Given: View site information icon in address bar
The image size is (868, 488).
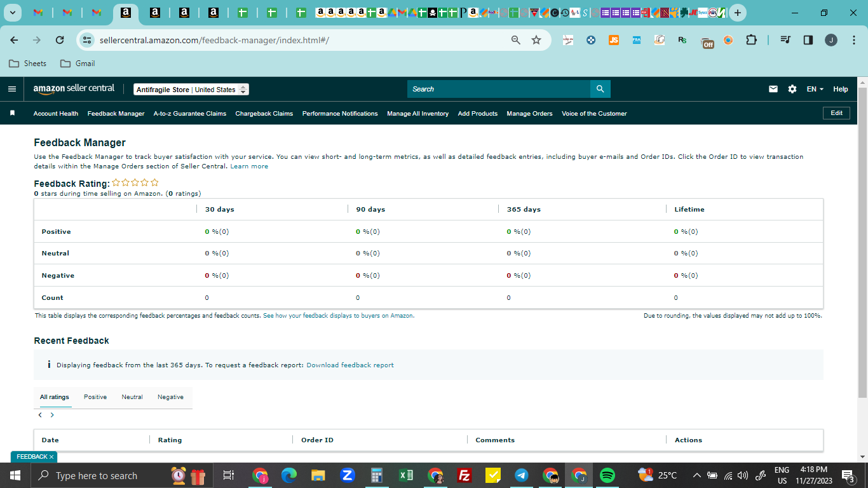Looking at the screenshot, I should (87, 40).
